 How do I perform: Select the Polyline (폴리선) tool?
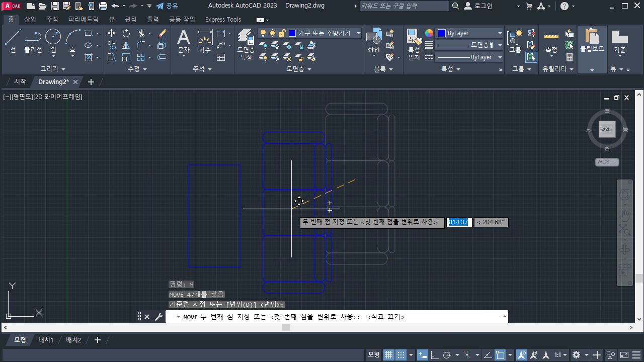point(33,41)
